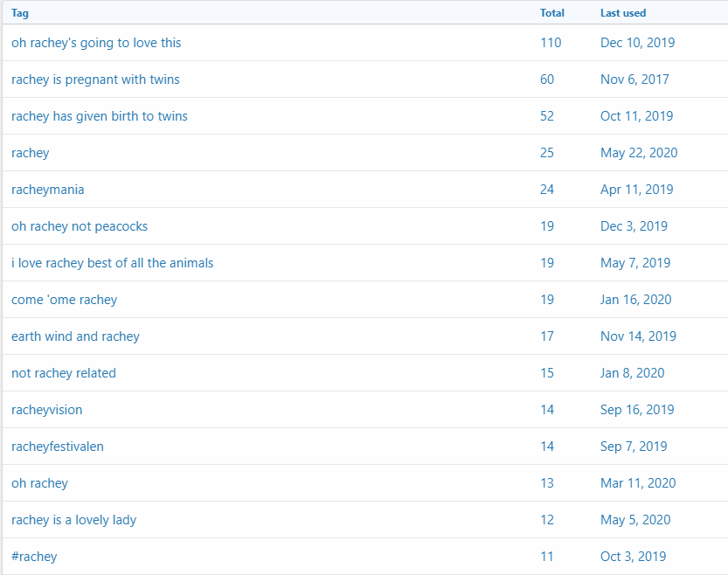
Task: Sort table by the Total column header
Action: [x=552, y=13]
